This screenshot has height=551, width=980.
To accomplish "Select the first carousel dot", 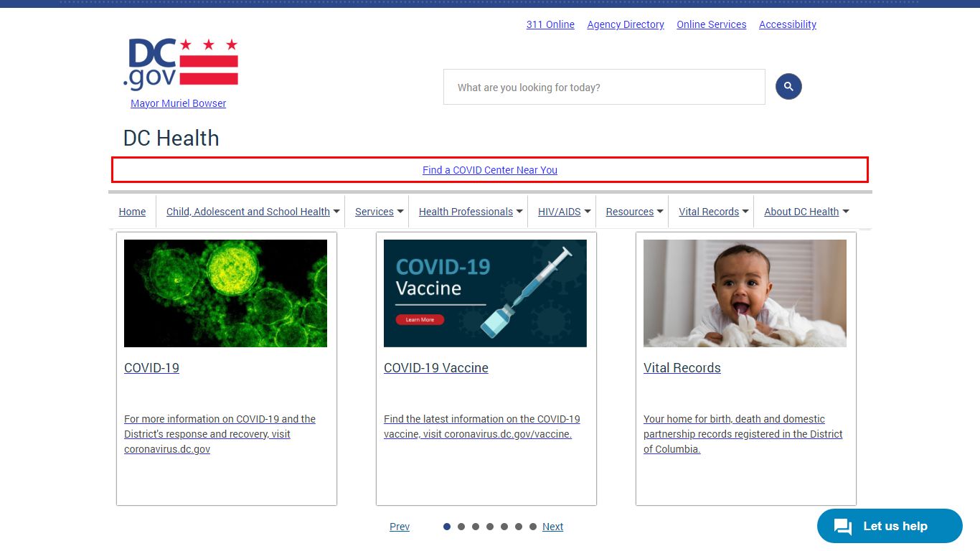I will [x=447, y=527].
